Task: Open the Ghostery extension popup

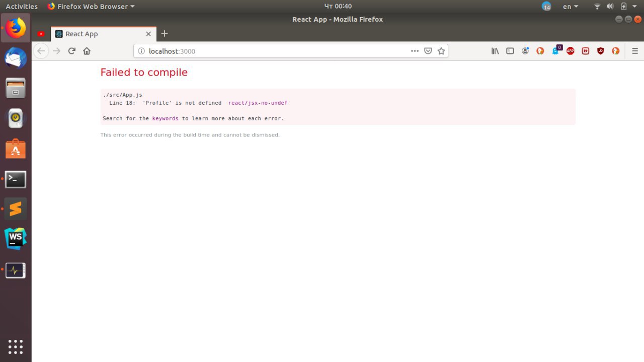Action: click(556, 50)
